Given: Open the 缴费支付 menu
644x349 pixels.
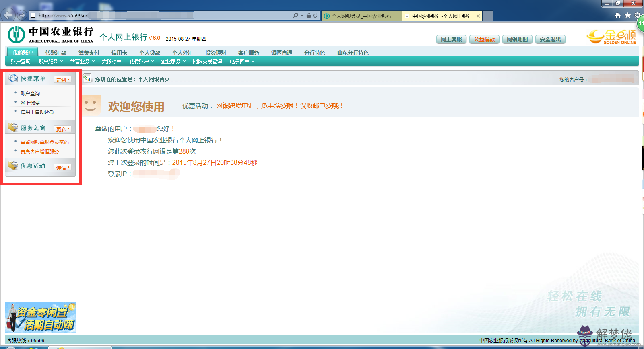Looking at the screenshot, I should [89, 53].
